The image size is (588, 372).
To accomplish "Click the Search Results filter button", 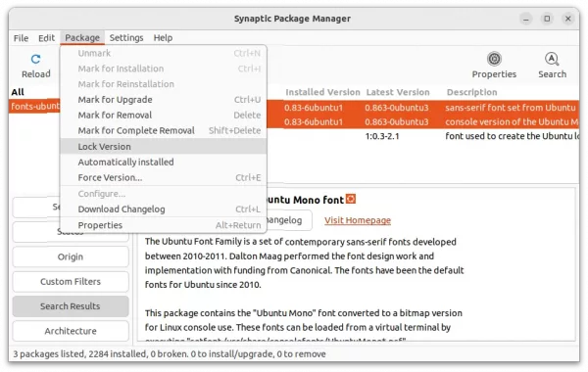I will pyautogui.click(x=71, y=306).
